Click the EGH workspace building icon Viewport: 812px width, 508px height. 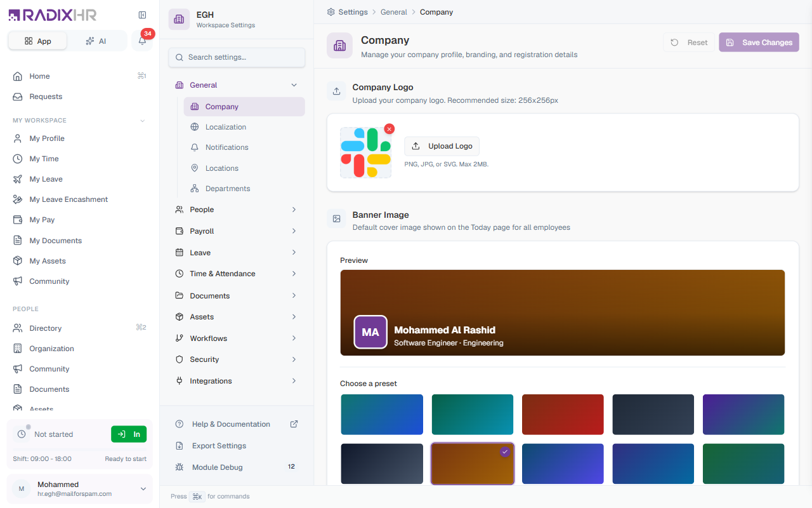point(179,19)
